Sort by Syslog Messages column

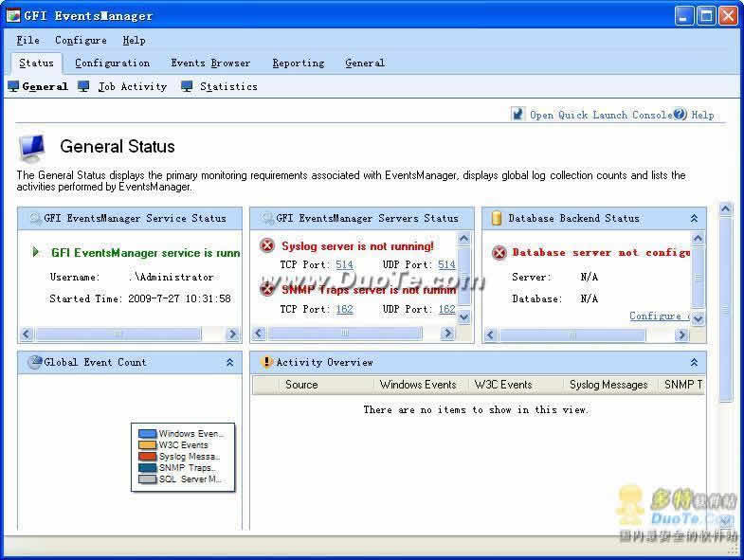pyautogui.click(x=610, y=385)
